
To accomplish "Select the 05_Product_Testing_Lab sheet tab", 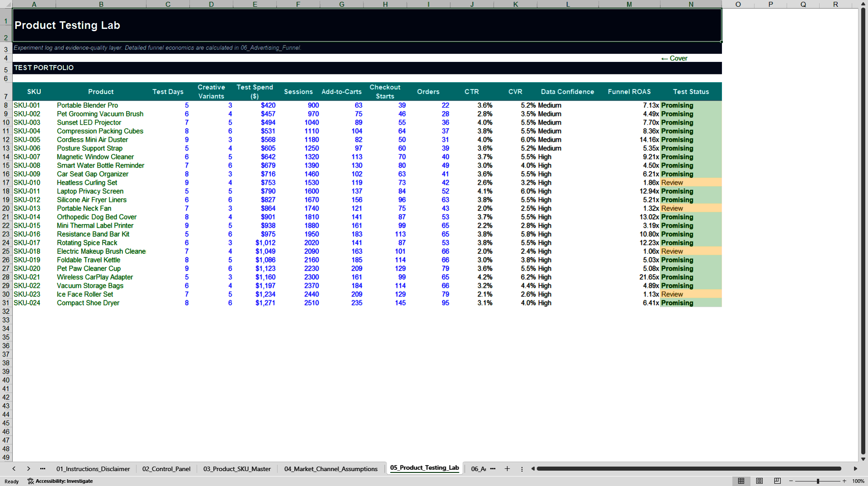I will click(424, 468).
